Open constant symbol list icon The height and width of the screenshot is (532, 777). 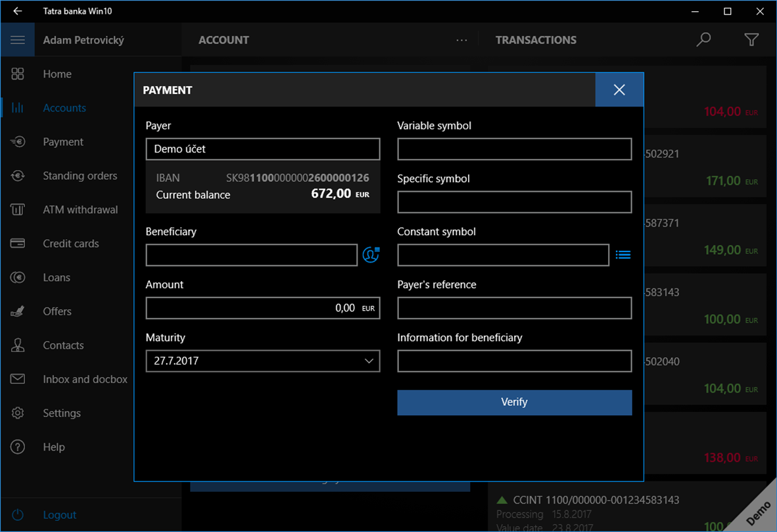coord(623,254)
